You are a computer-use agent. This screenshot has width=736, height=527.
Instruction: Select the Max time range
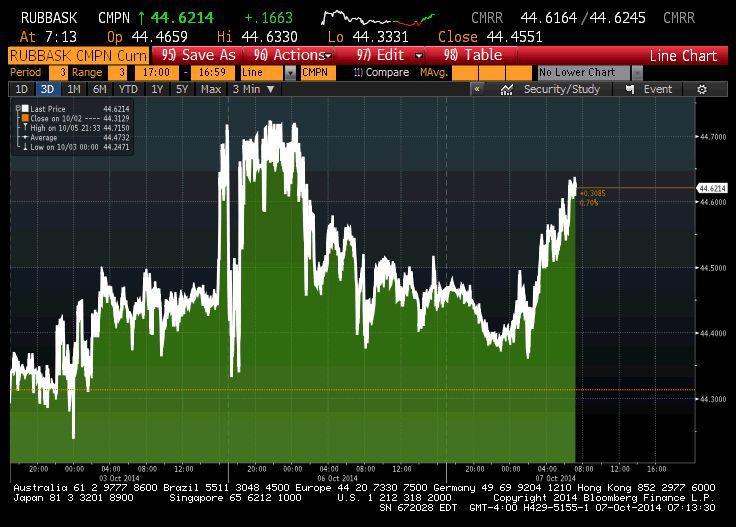point(211,89)
